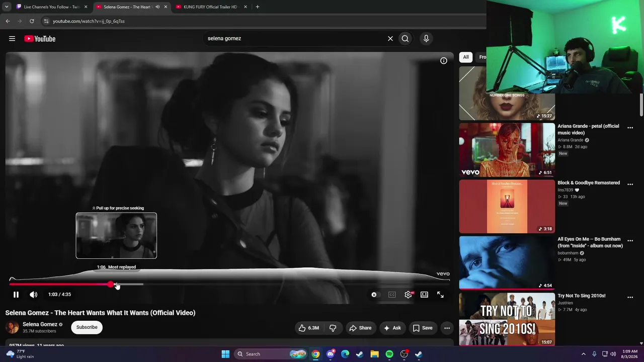Share the Selena Gomez video
This screenshot has width=644, height=362.
tap(360, 328)
